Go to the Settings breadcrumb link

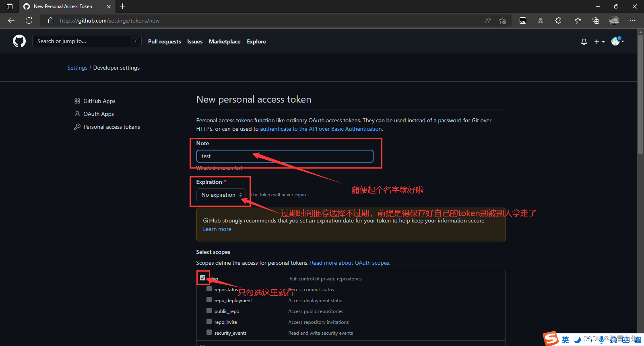[x=77, y=68]
